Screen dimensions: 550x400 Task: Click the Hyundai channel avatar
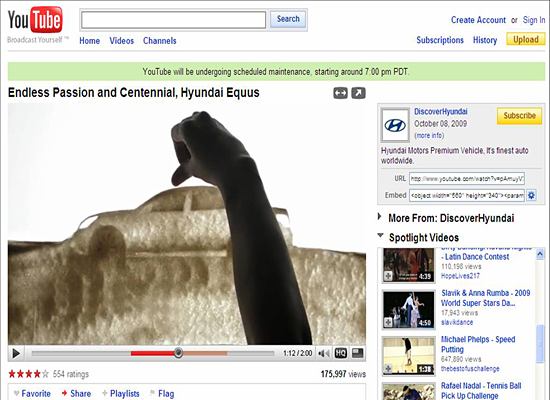[x=395, y=125]
